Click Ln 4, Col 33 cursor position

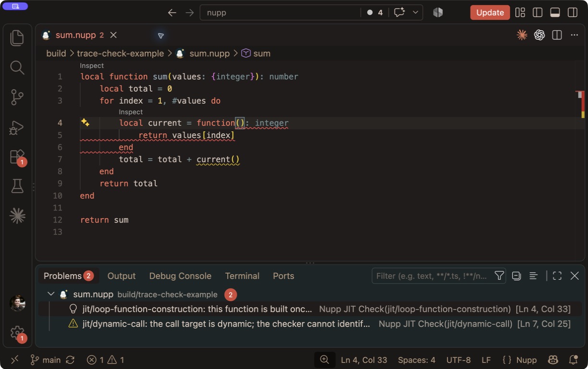pyautogui.click(x=364, y=360)
